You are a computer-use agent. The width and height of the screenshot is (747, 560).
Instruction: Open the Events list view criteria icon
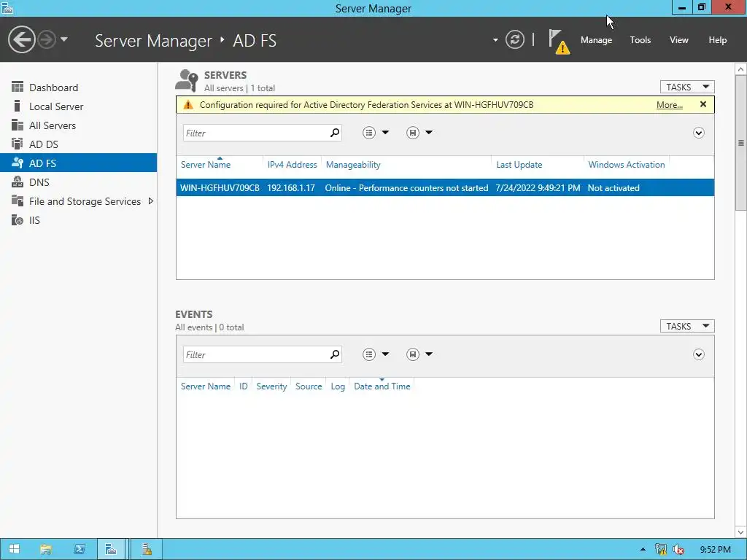tap(368, 354)
